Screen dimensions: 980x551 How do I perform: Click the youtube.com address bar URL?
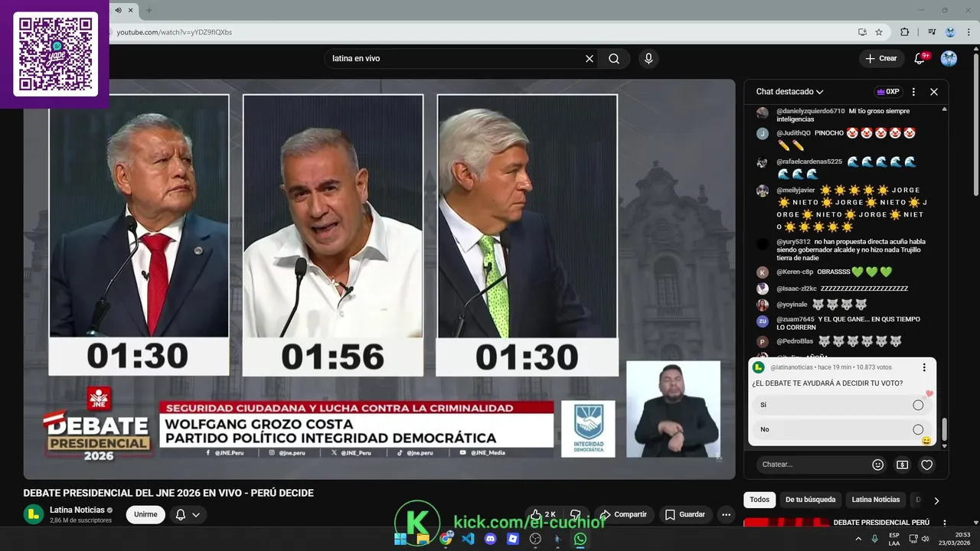[x=175, y=32]
